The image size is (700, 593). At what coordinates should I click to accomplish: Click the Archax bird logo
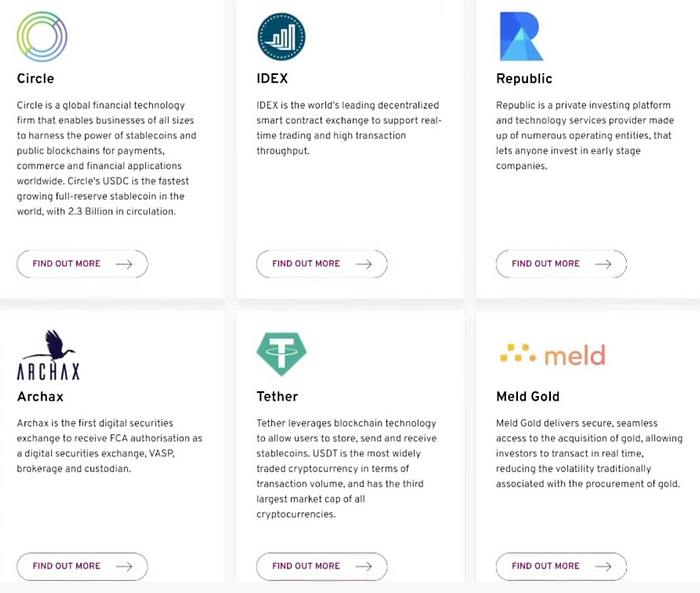(48, 355)
